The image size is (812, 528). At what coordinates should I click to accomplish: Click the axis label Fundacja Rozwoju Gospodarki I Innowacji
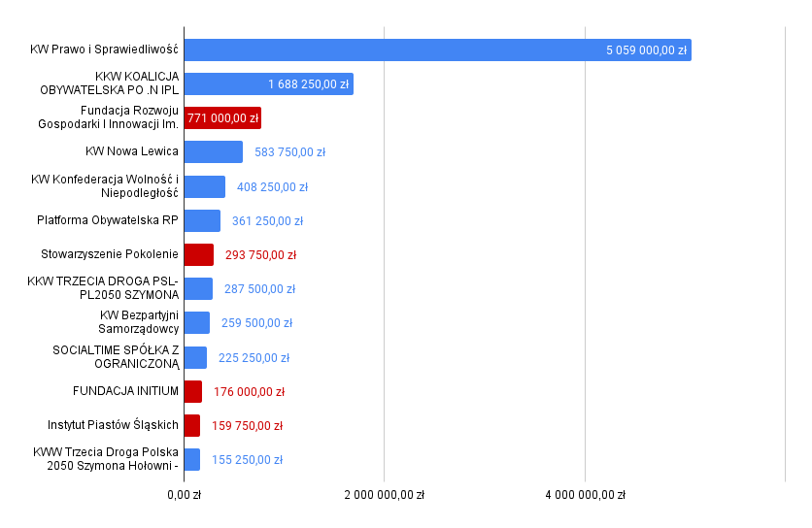[108, 117]
